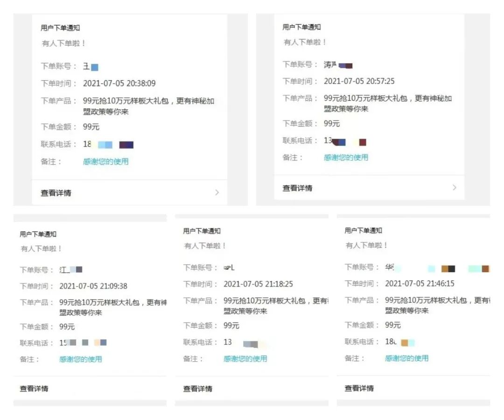Image resolution: width=504 pixels, height=420 pixels.
Task: Click the product description on the 21:09:38 card
Action: point(113,308)
